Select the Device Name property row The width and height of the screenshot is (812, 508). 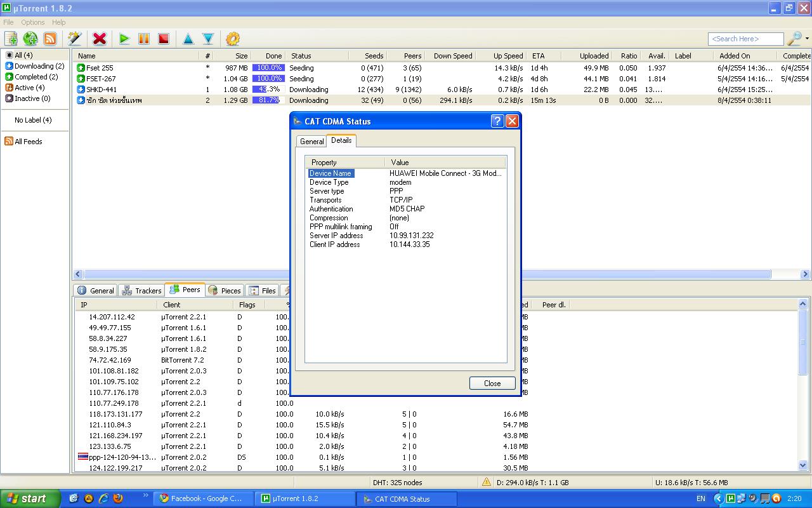[x=406, y=173]
